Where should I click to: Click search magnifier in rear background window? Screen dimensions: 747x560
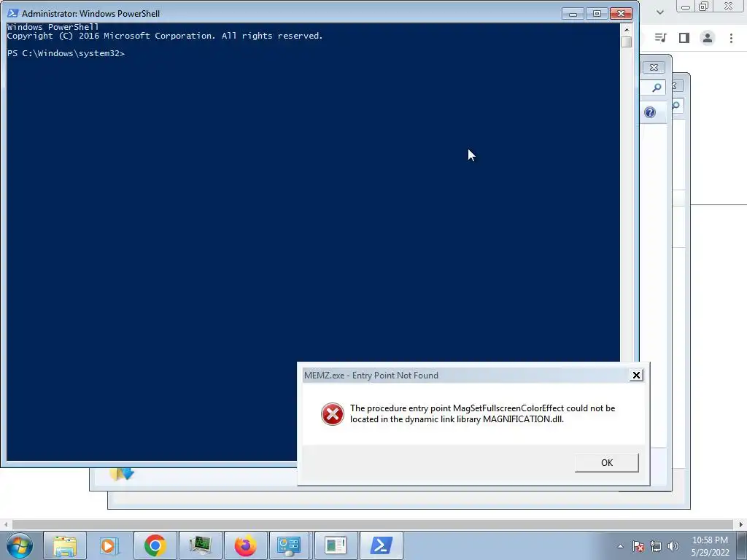[x=676, y=106]
